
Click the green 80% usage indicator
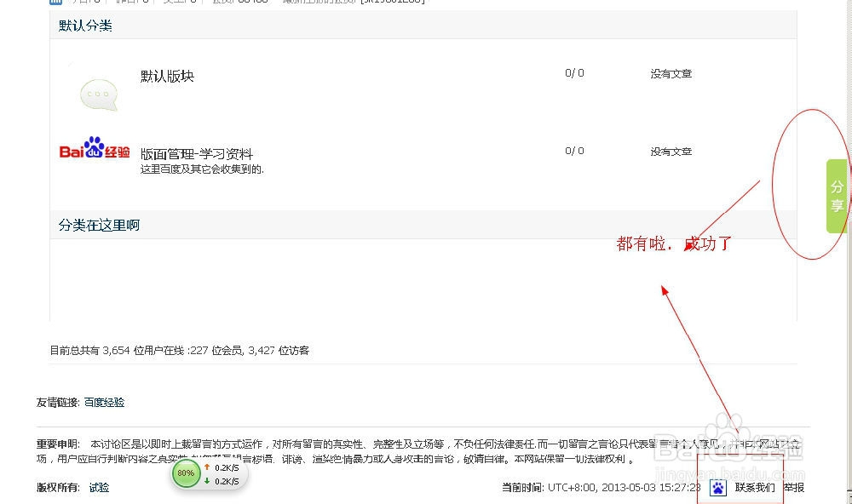[186, 473]
